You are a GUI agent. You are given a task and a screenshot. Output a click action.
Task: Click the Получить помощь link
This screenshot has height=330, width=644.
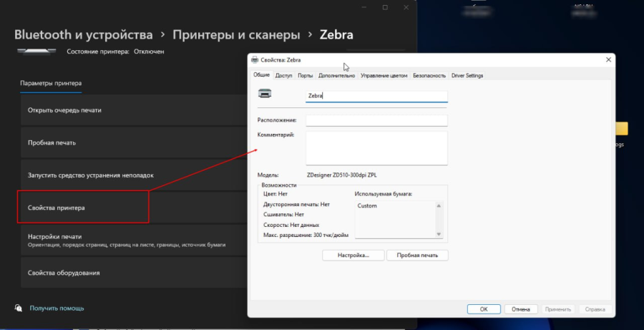pos(57,308)
